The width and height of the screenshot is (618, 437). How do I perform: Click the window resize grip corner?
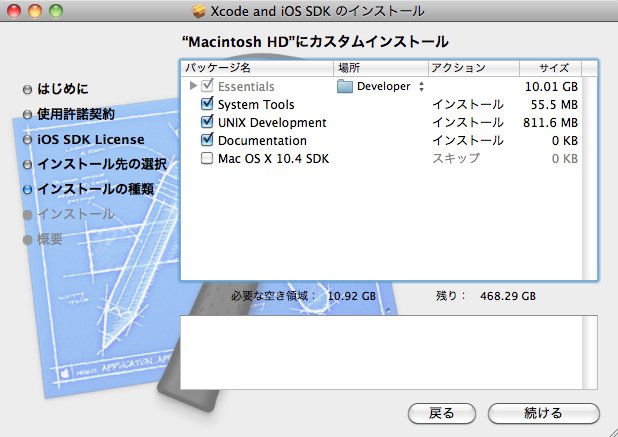click(x=612, y=431)
